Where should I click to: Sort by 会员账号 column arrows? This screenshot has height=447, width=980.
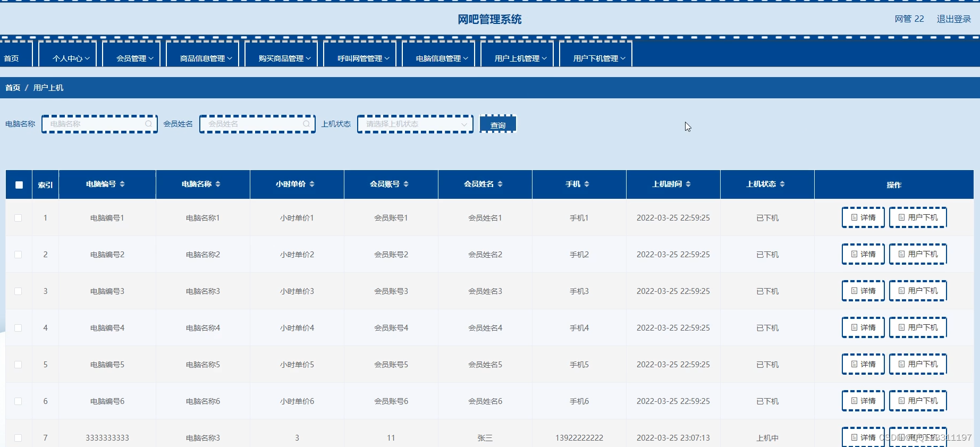coord(406,184)
